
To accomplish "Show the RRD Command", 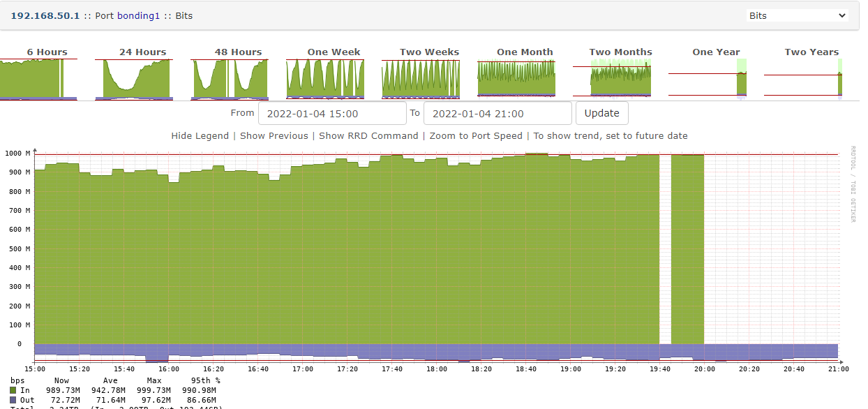I will pyautogui.click(x=368, y=135).
